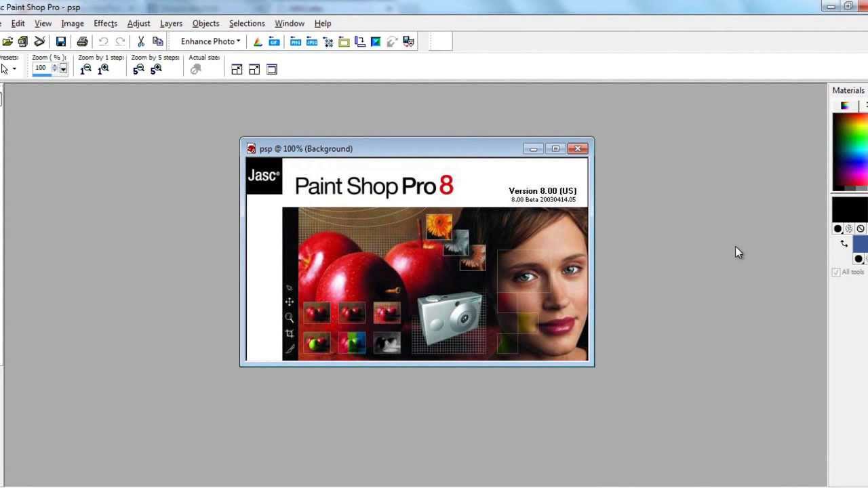
Task: Open the Layers menu
Action: click(171, 23)
